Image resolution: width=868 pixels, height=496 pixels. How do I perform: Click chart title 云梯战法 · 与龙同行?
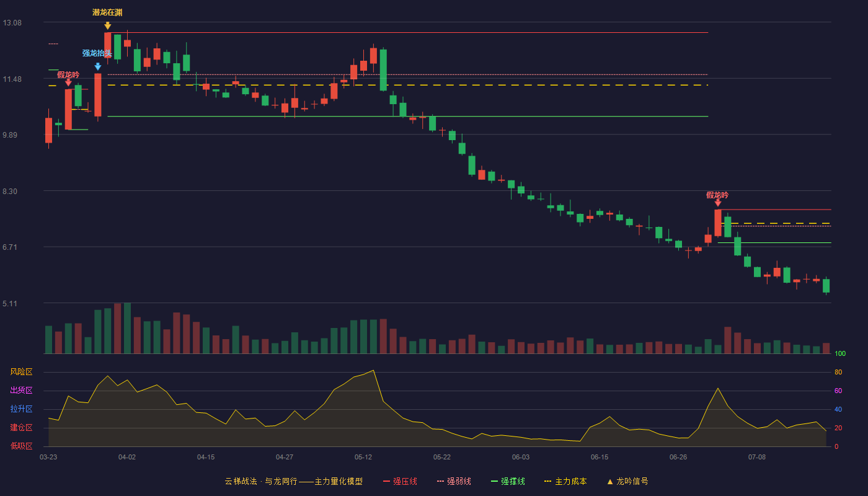(x=261, y=481)
